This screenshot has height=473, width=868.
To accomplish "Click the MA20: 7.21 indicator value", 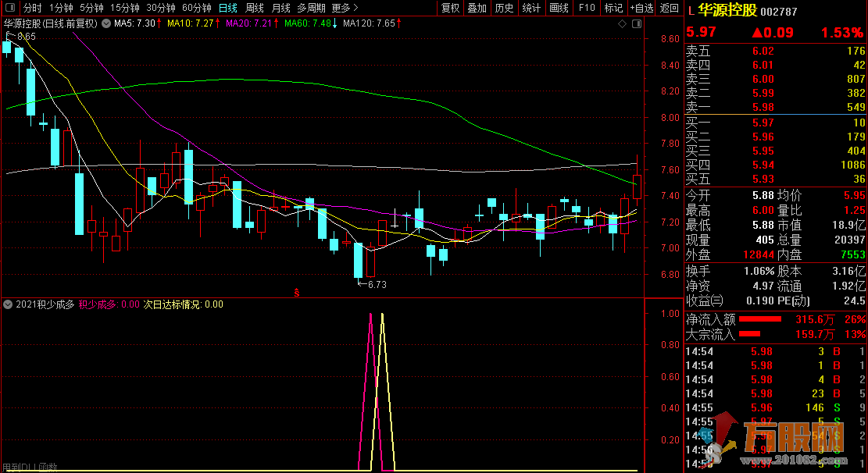I will (x=249, y=23).
